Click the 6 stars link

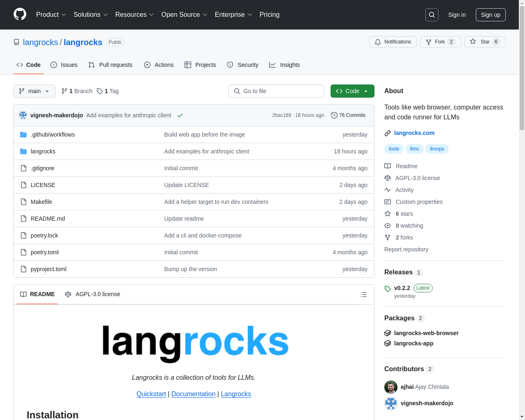(x=399, y=214)
